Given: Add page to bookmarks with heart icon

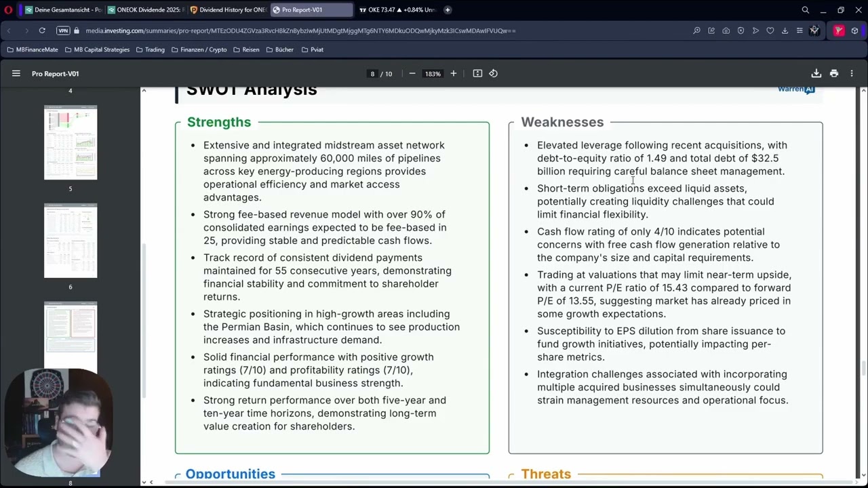Looking at the screenshot, I should 770,30.
